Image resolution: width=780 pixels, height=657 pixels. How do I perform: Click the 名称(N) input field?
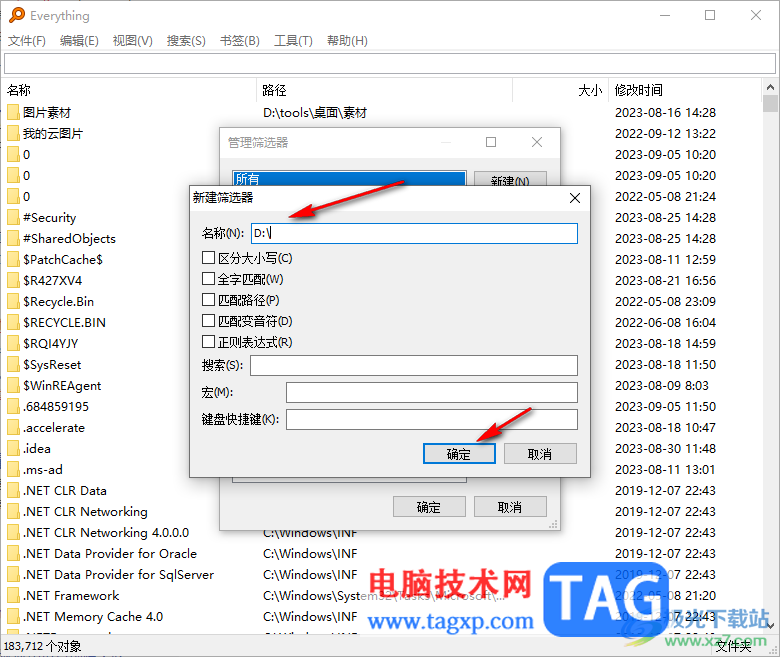click(414, 233)
